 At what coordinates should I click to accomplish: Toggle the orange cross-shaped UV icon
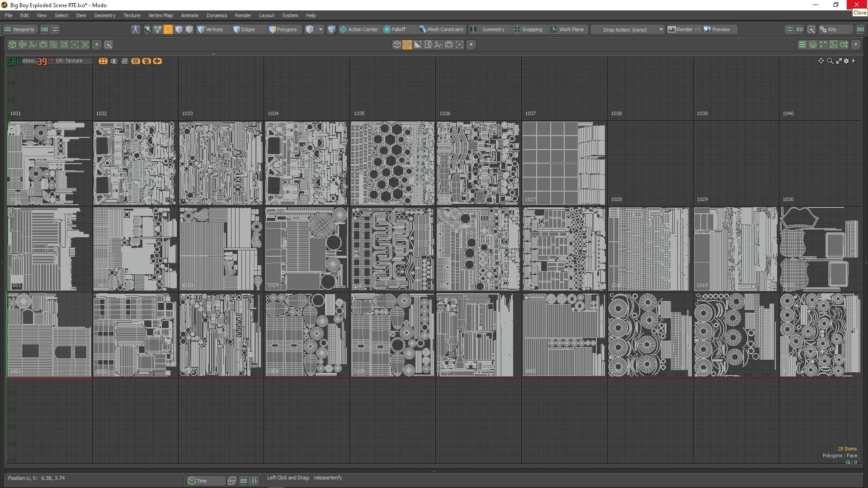pos(157,61)
